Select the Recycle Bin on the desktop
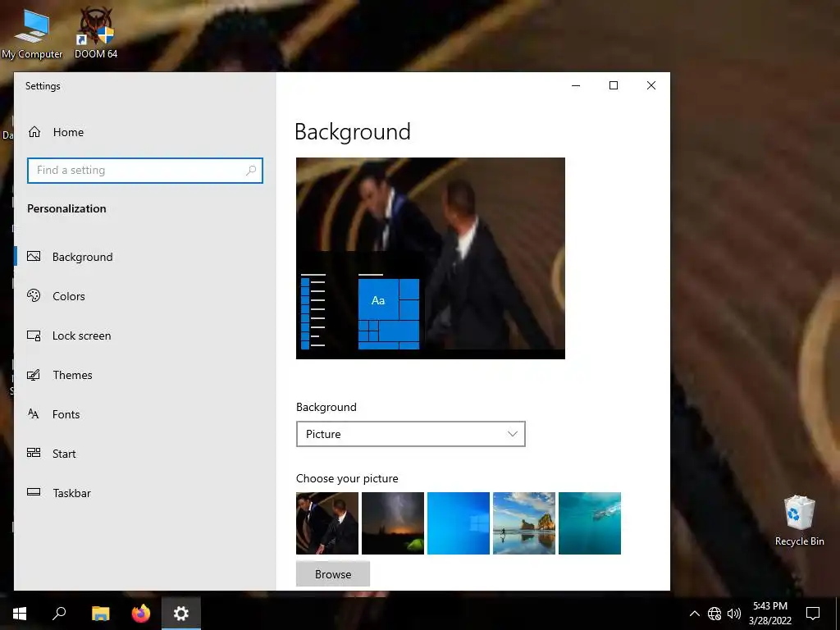Screen dimensions: 840x630 [799, 521]
